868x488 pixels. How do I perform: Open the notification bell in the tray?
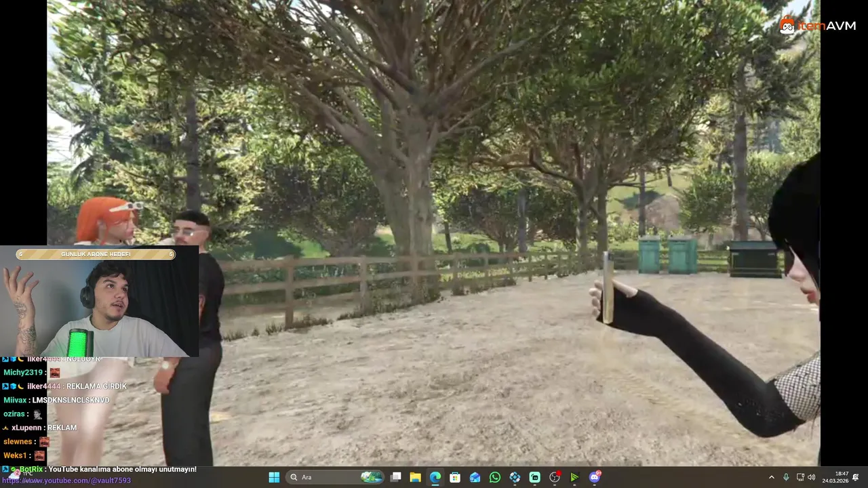tap(856, 477)
